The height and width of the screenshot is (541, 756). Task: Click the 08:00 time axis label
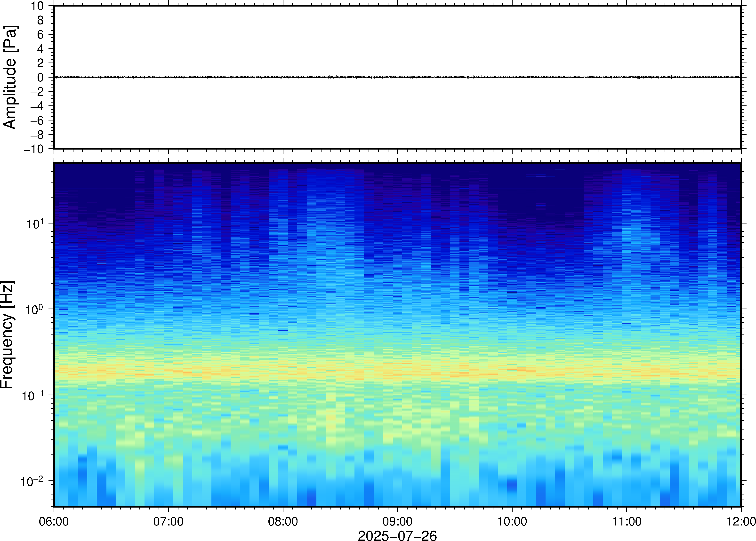click(x=283, y=521)
